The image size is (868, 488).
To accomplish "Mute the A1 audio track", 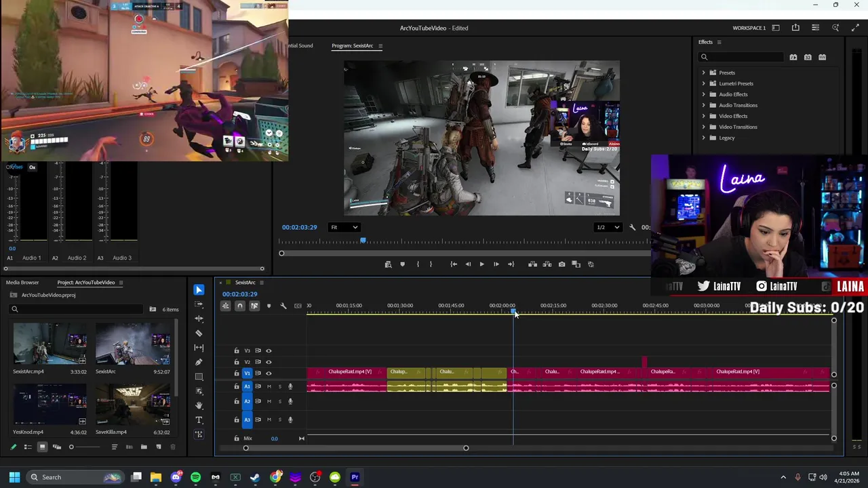I will click(x=269, y=386).
